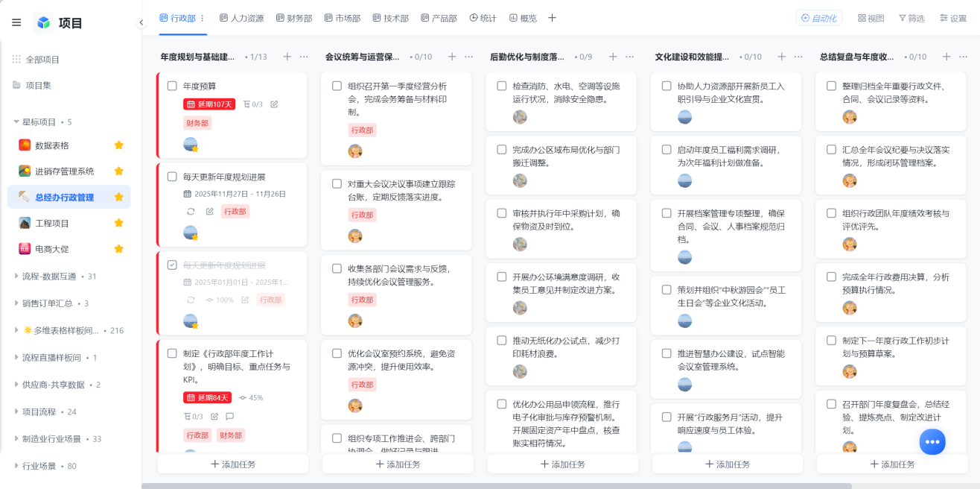980x489 pixels.
Task: Click the subtask 0/3 icon on 年度预算 card
Action: point(254,104)
